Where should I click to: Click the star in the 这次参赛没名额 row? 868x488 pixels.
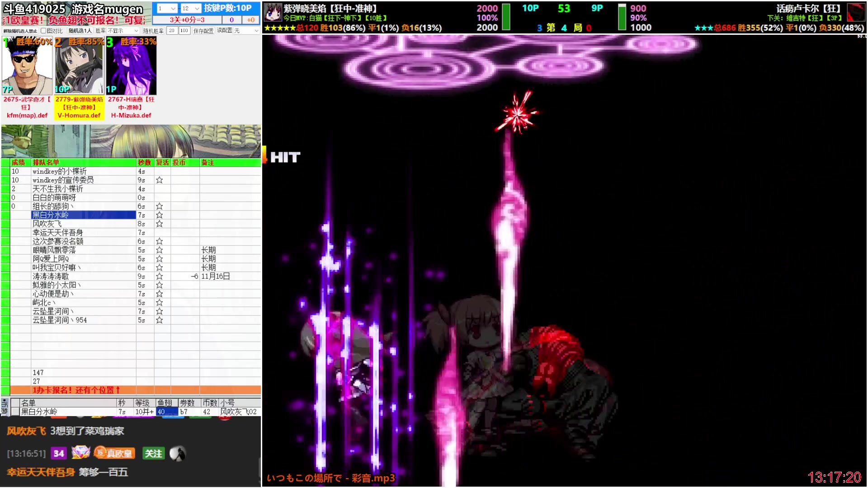(160, 242)
